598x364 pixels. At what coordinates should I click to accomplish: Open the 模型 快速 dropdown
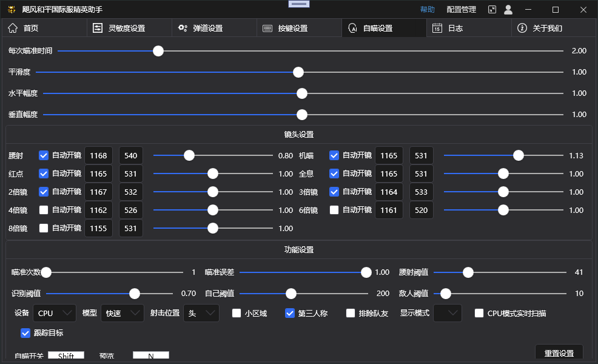tap(123, 313)
